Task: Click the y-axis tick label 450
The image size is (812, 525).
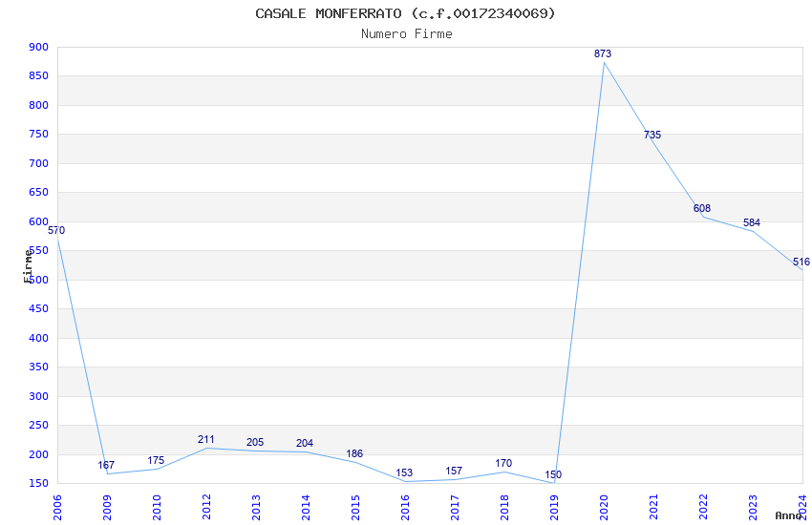Action: (x=39, y=308)
